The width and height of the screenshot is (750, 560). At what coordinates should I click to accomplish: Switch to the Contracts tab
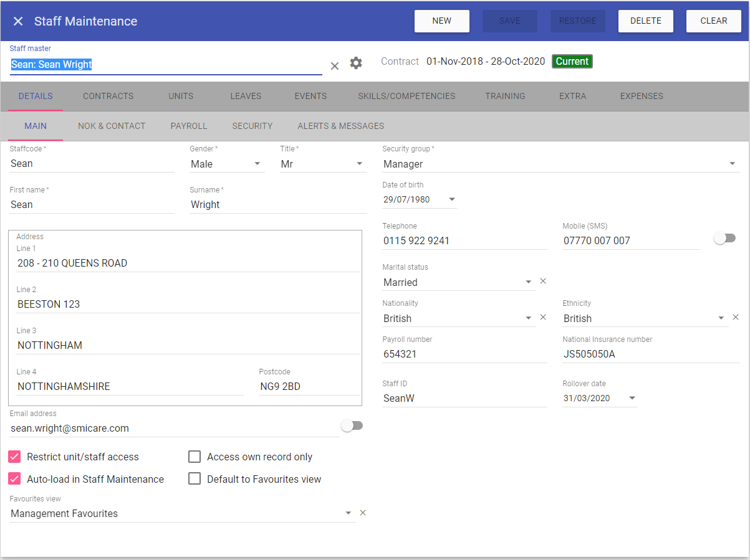[108, 96]
